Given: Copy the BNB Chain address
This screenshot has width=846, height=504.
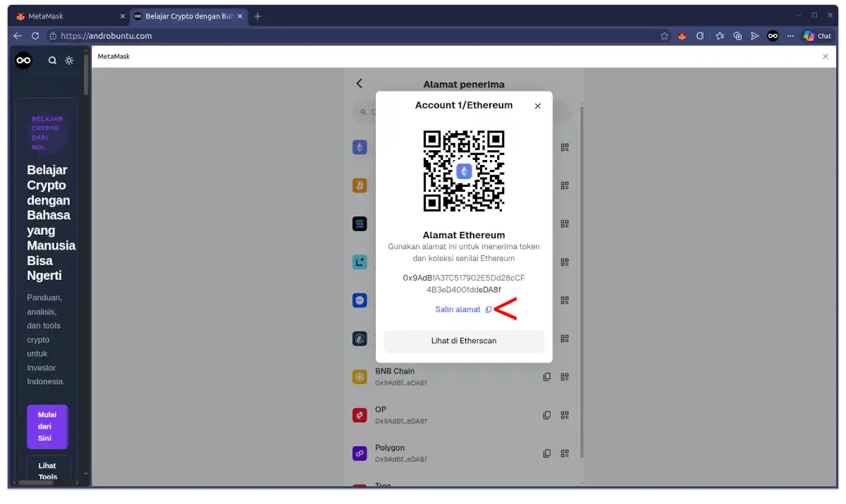Looking at the screenshot, I should (546, 376).
